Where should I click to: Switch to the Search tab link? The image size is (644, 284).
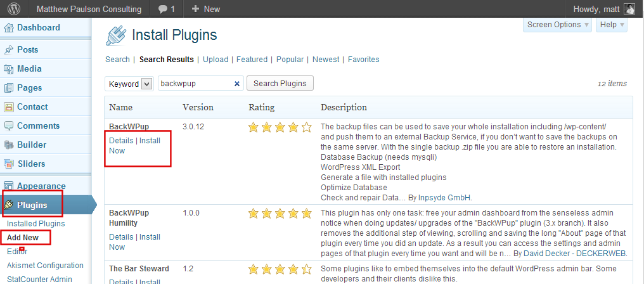(x=117, y=60)
